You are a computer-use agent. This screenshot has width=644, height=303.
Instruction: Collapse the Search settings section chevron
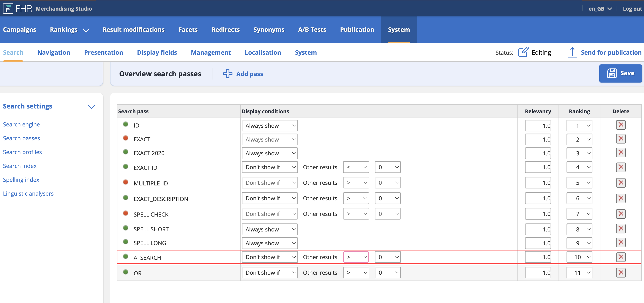tap(92, 107)
